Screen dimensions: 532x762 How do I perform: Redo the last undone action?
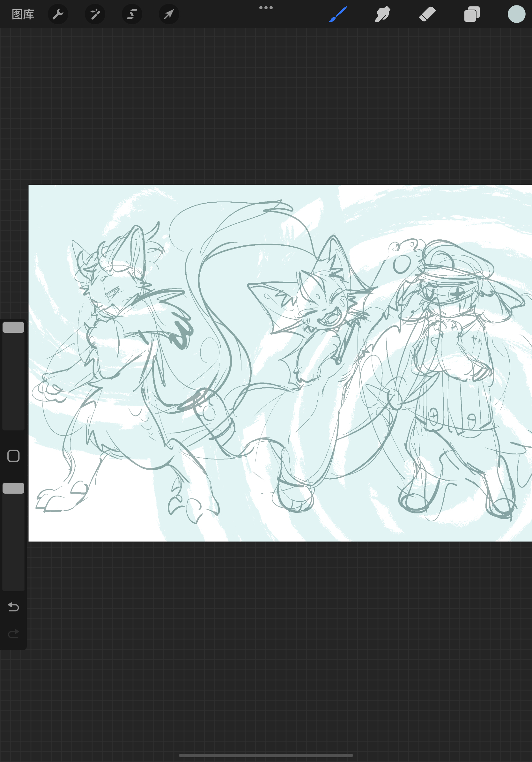click(x=13, y=634)
